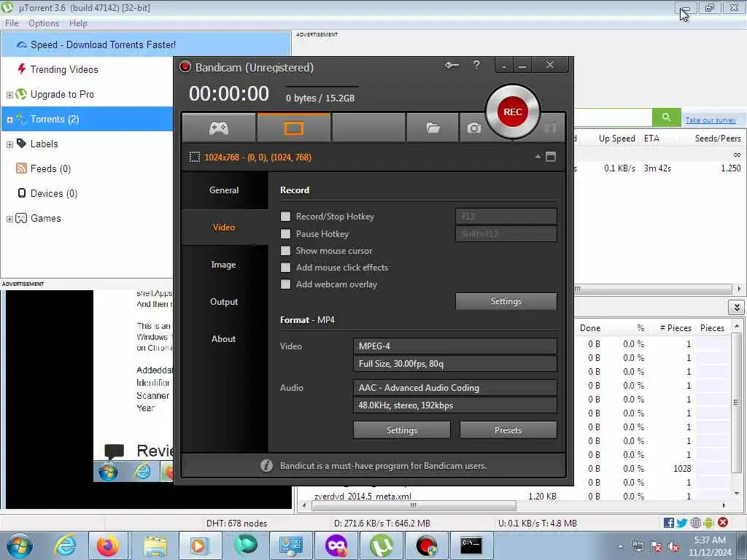747x560 pixels.
Task: Expand Games tree node
Action: (x=9, y=219)
